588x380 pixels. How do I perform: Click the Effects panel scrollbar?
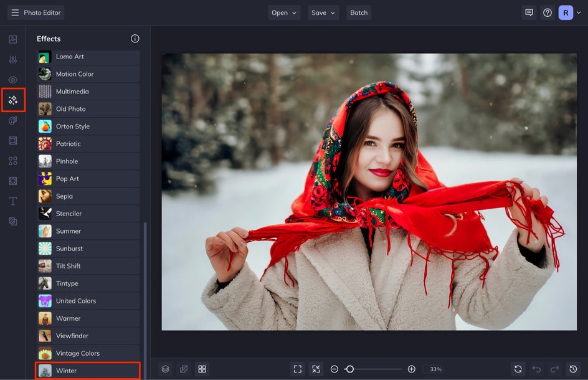145,300
